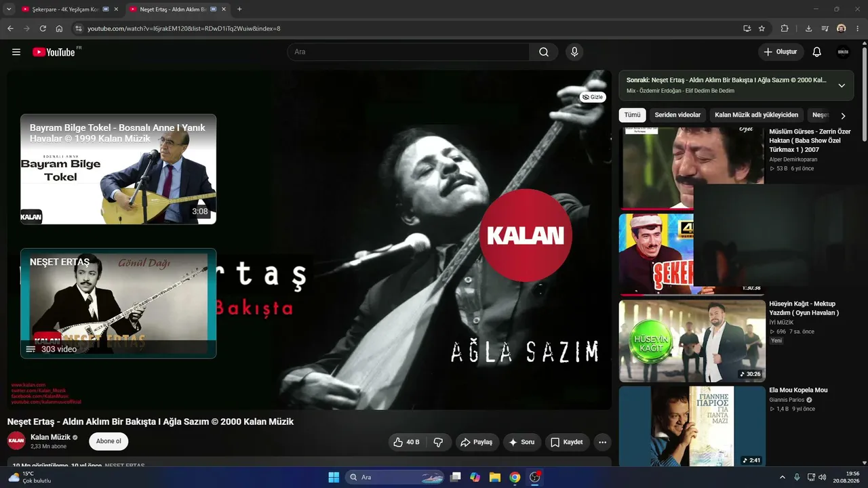Screen dimensions: 868x488
Task: Open the Chrome profile avatar
Action: tap(842, 28)
